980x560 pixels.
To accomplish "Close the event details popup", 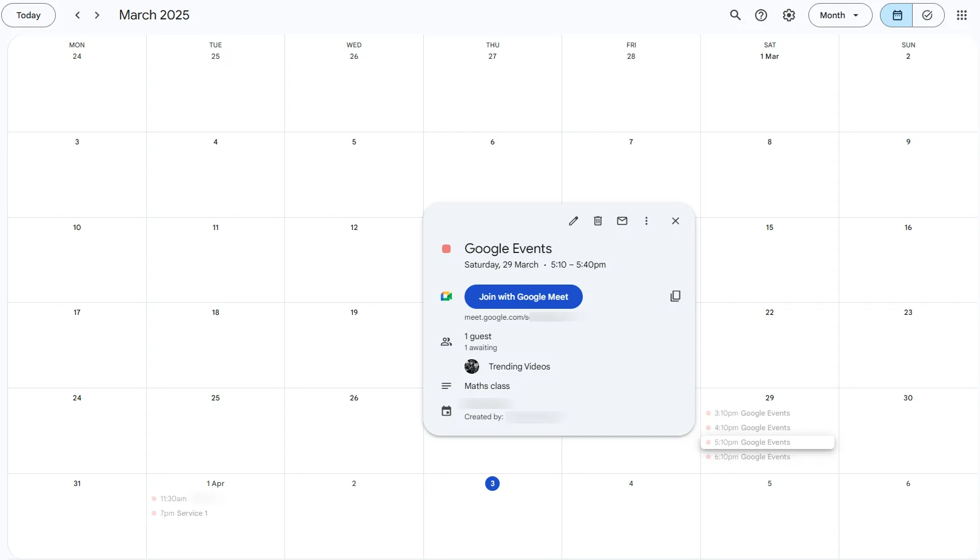I will [x=675, y=221].
